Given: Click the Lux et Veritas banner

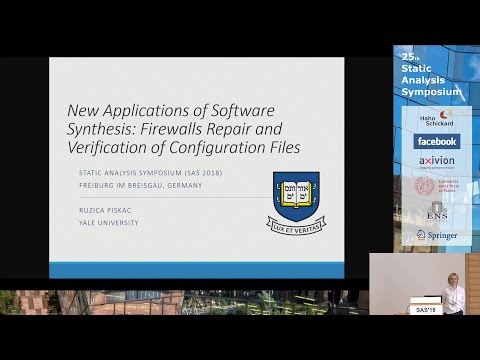Looking at the screenshot, I should [x=296, y=226].
